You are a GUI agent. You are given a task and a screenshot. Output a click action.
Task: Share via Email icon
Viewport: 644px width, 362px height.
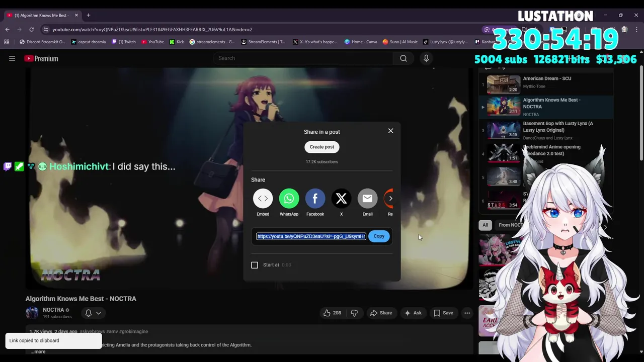[x=367, y=199]
